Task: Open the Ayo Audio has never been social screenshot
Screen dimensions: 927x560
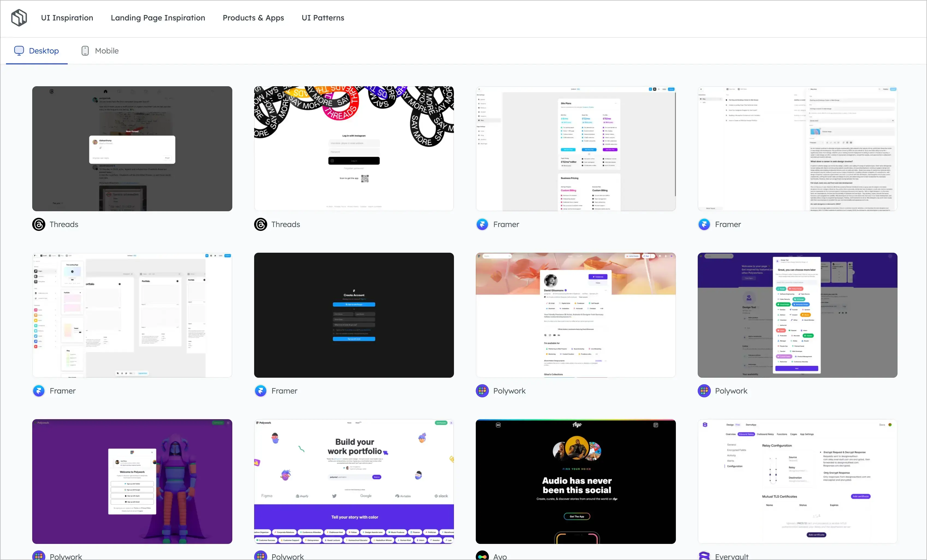Action: click(x=576, y=481)
